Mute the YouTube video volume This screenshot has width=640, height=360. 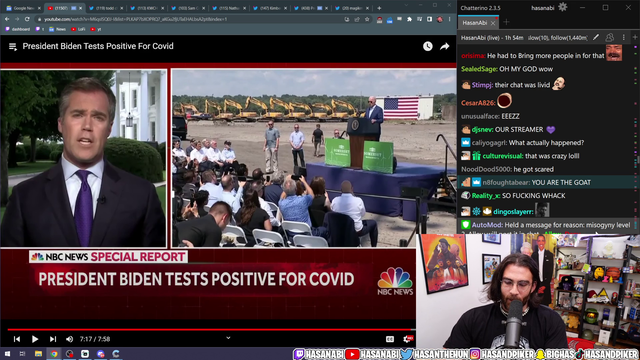(69, 339)
